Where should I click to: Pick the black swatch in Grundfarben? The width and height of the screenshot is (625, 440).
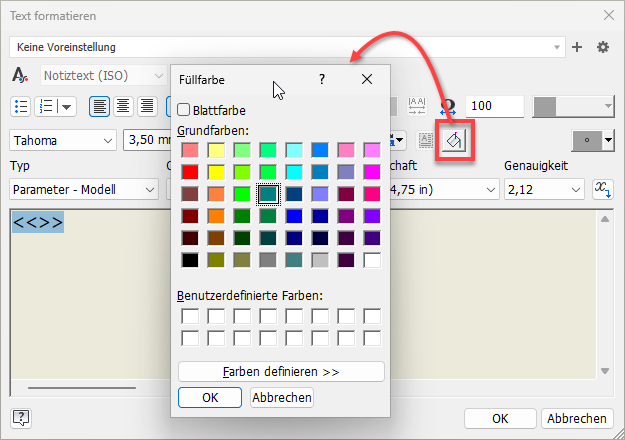[190, 260]
